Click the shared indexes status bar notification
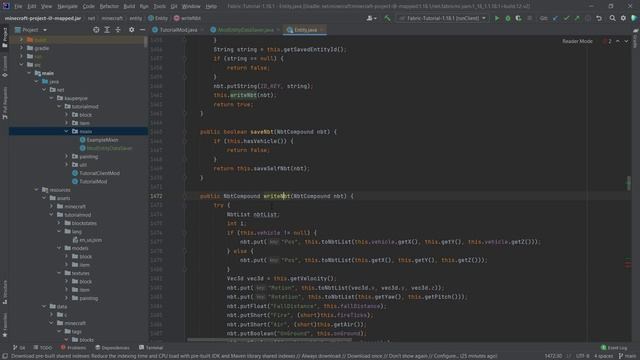This screenshot has width=640, height=360. tap(253, 356)
